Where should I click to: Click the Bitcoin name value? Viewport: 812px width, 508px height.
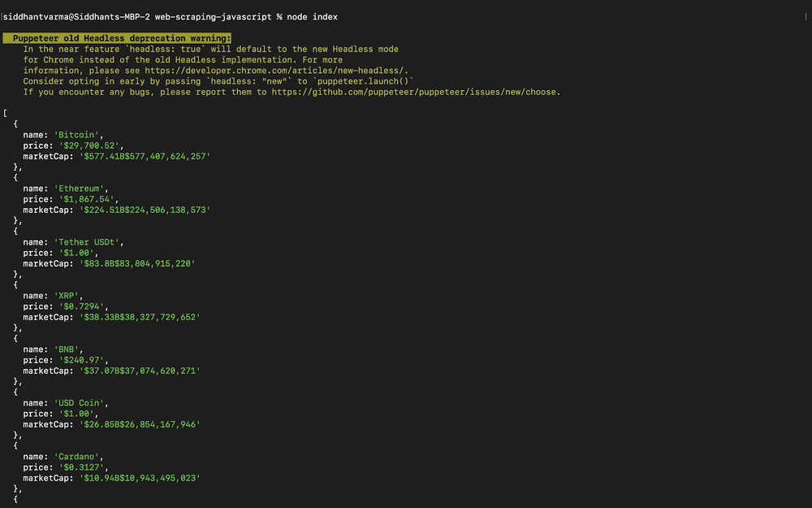coord(76,135)
